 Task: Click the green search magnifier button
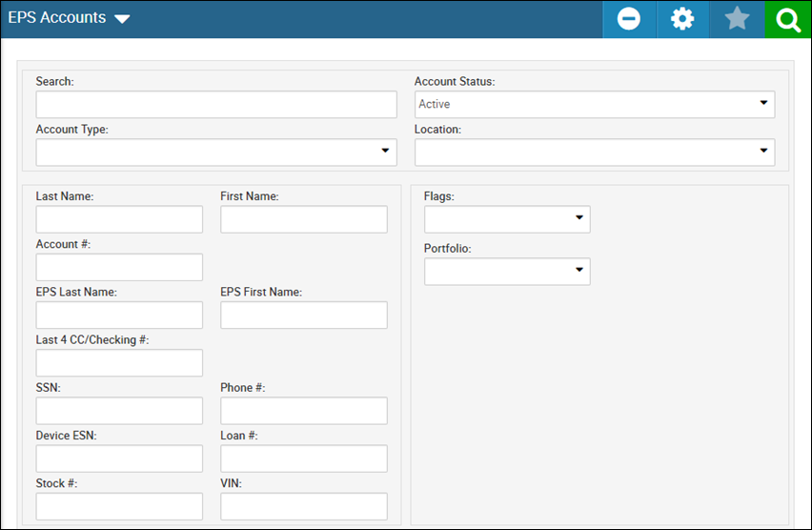(787, 19)
